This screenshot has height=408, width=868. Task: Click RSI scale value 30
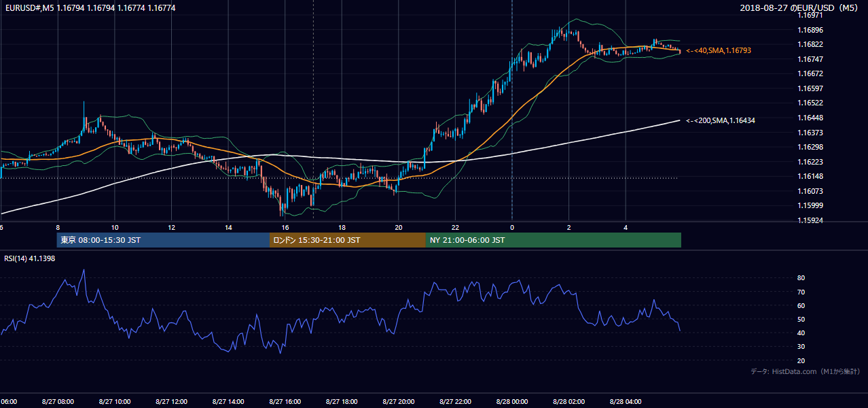801,347
